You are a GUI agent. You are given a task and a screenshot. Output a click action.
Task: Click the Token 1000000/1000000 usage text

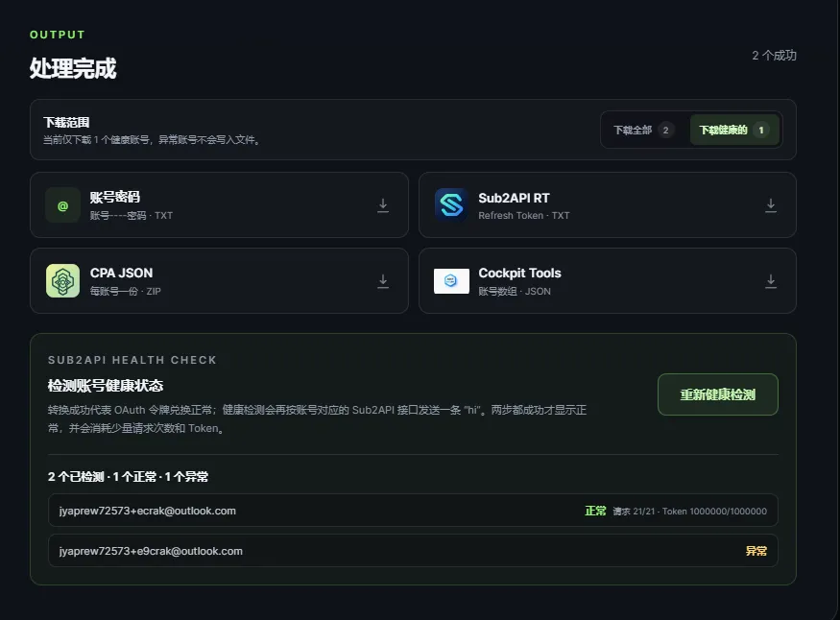pos(714,512)
